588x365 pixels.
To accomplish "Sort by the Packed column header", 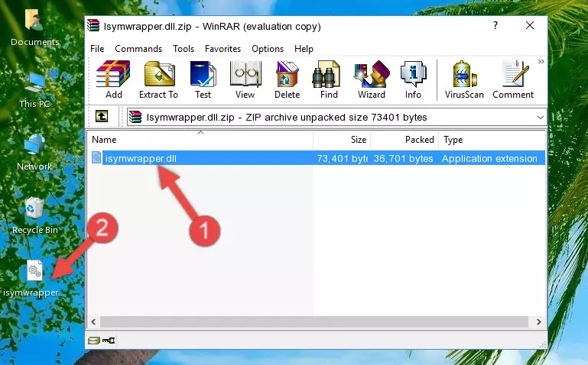I will click(404, 140).
